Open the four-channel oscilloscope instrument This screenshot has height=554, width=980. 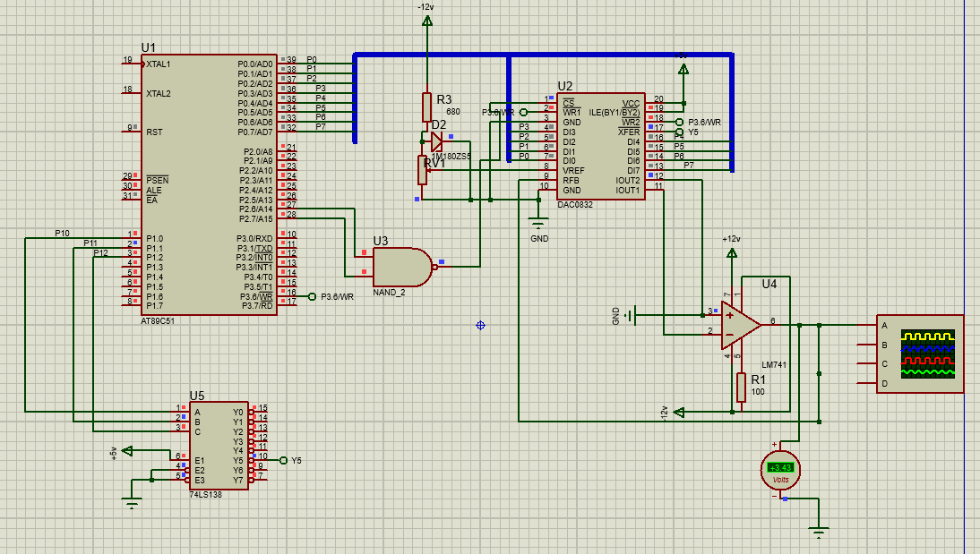(920, 354)
